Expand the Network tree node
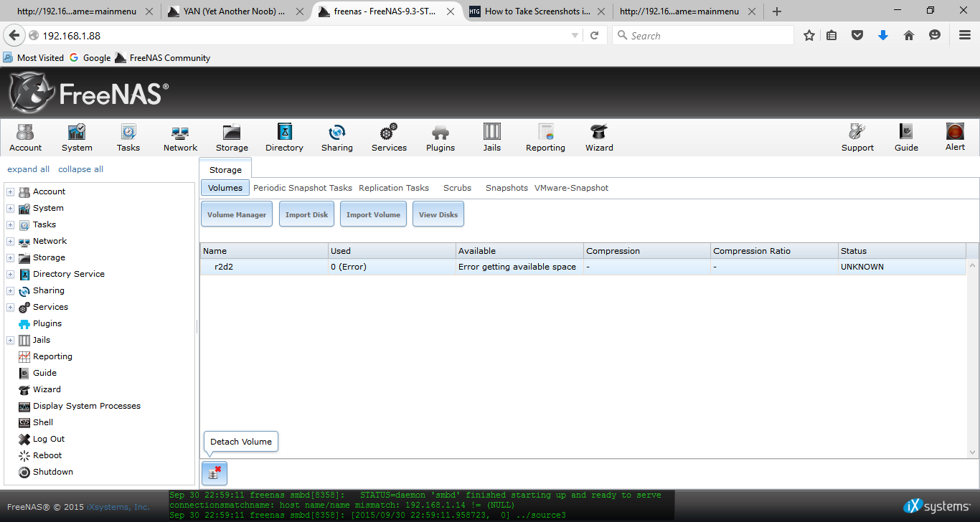The image size is (980, 522). tap(10, 241)
